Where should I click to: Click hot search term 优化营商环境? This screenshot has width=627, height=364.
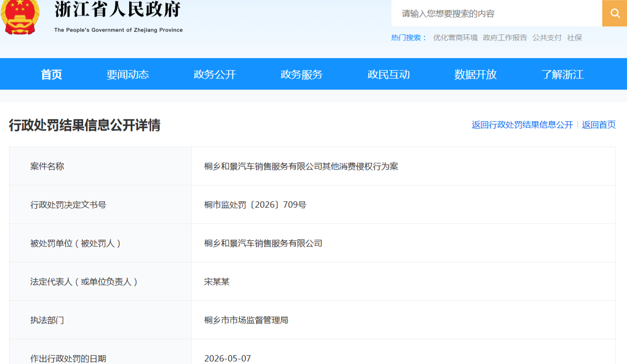click(x=455, y=37)
